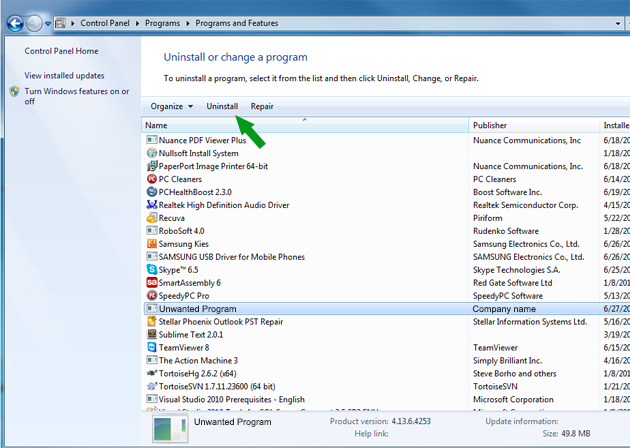
Task: Select Stellar Phoenix Outlook PST Repair icon
Action: coord(151,321)
